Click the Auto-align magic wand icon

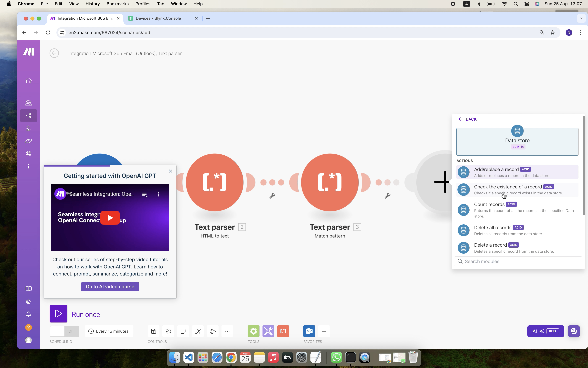[198, 331]
